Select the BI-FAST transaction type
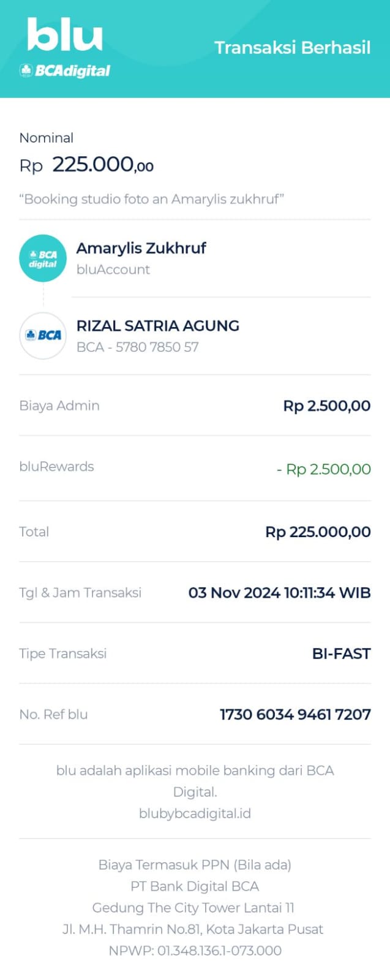The height and width of the screenshot is (980, 390). (x=341, y=654)
